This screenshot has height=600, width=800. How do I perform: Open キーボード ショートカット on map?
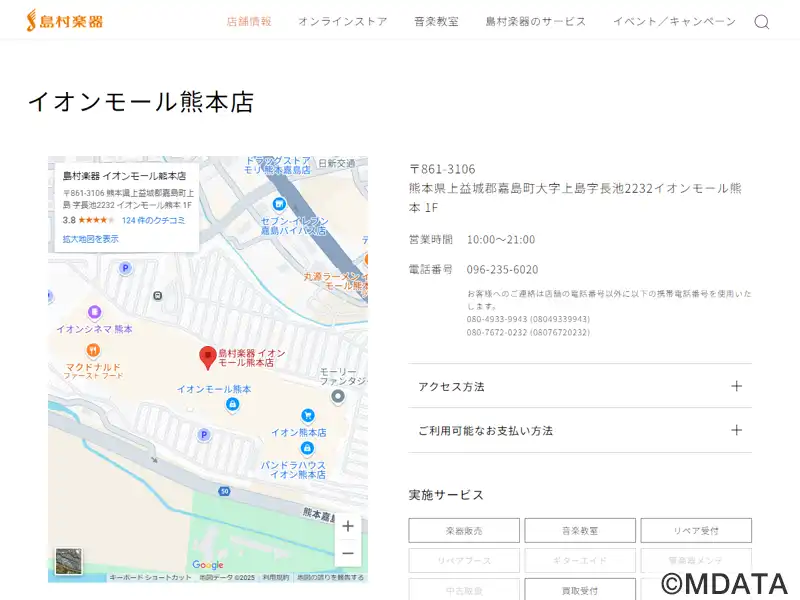click(x=150, y=578)
